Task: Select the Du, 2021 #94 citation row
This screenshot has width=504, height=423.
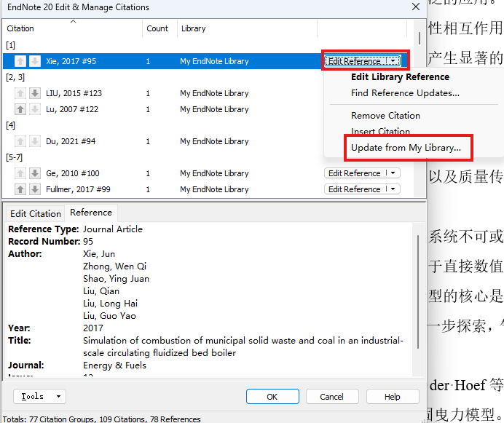Action: (162, 141)
